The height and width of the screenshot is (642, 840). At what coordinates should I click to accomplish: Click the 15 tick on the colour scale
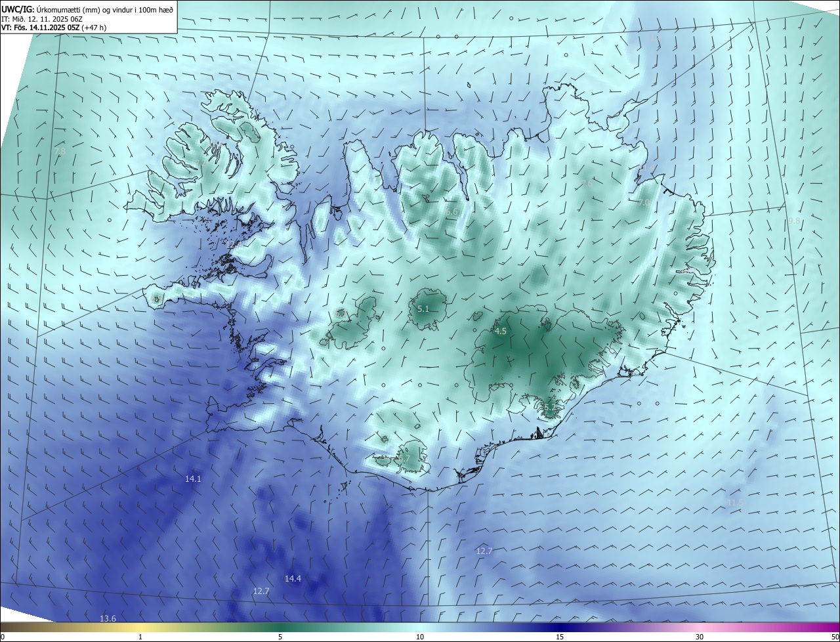pyautogui.click(x=560, y=637)
